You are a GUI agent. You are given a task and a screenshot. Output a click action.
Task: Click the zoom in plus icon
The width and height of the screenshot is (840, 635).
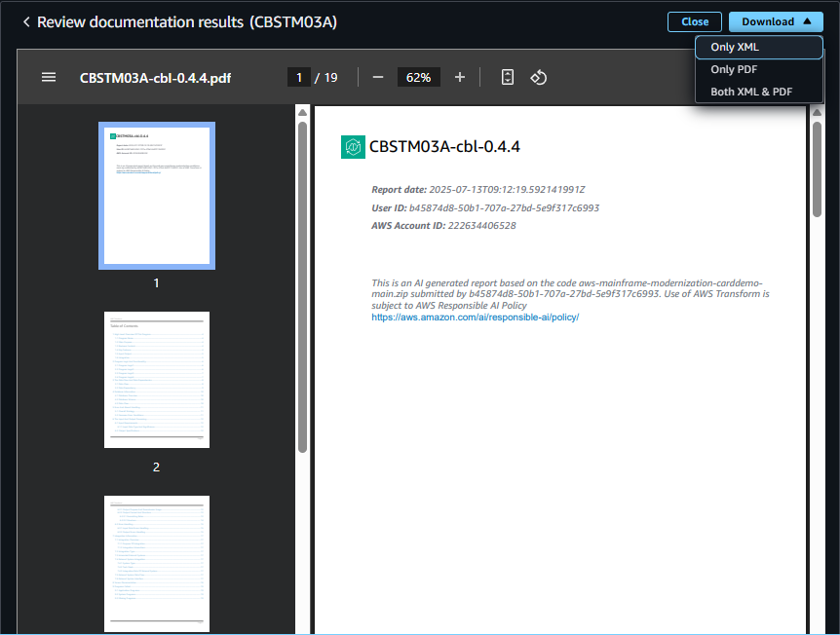click(460, 77)
